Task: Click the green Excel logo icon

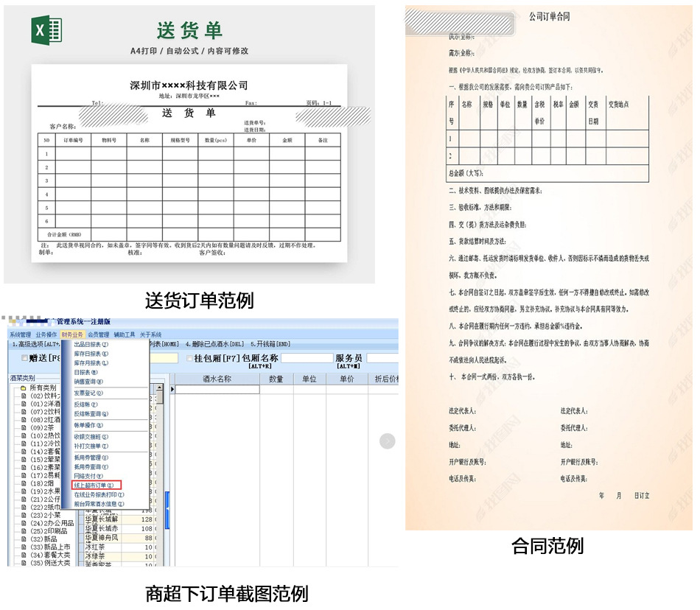Action: 46,30
